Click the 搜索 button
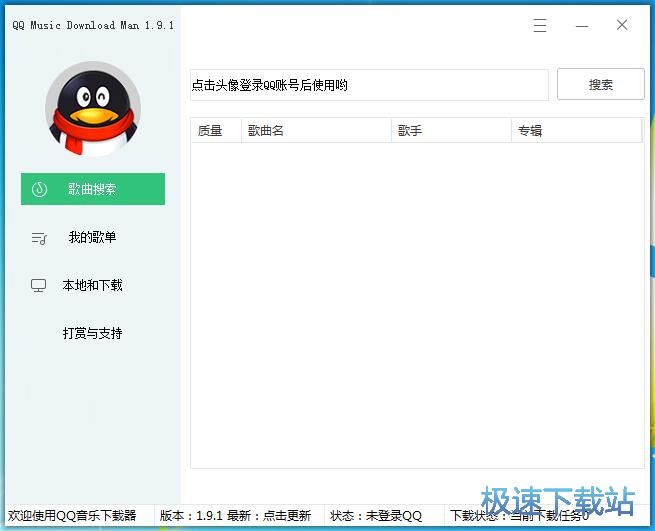The height and width of the screenshot is (531, 655). (x=601, y=84)
